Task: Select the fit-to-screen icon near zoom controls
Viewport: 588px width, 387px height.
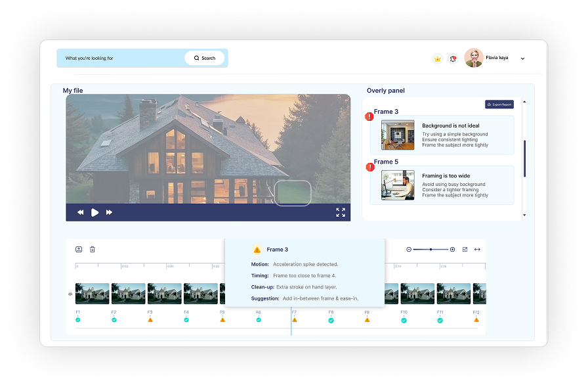Action: [x=465, y=249]
